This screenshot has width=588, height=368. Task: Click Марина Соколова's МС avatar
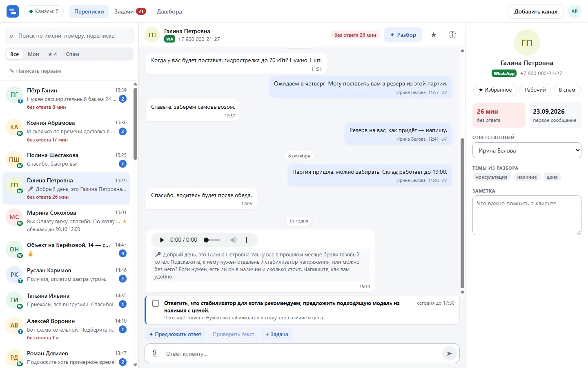tap(14, 217)
